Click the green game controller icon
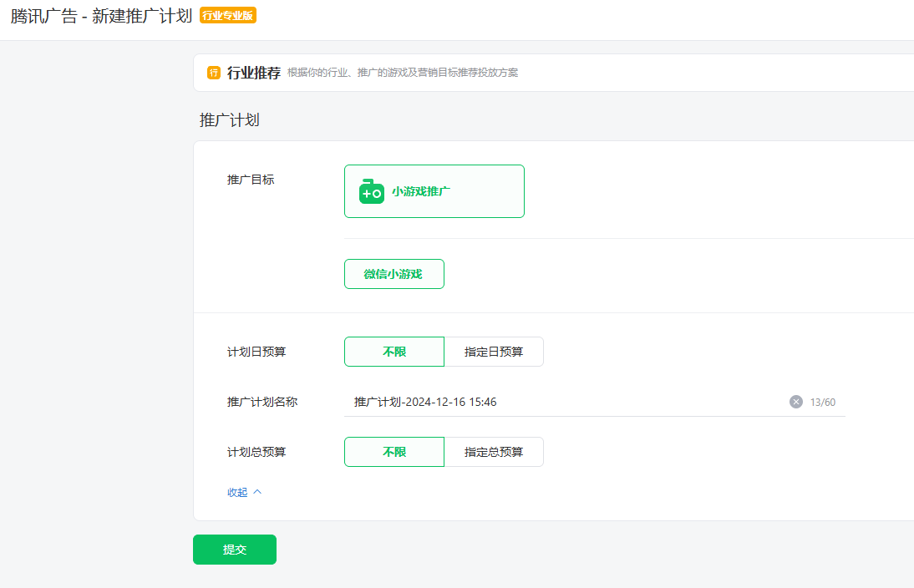 (x=371, y=191)
